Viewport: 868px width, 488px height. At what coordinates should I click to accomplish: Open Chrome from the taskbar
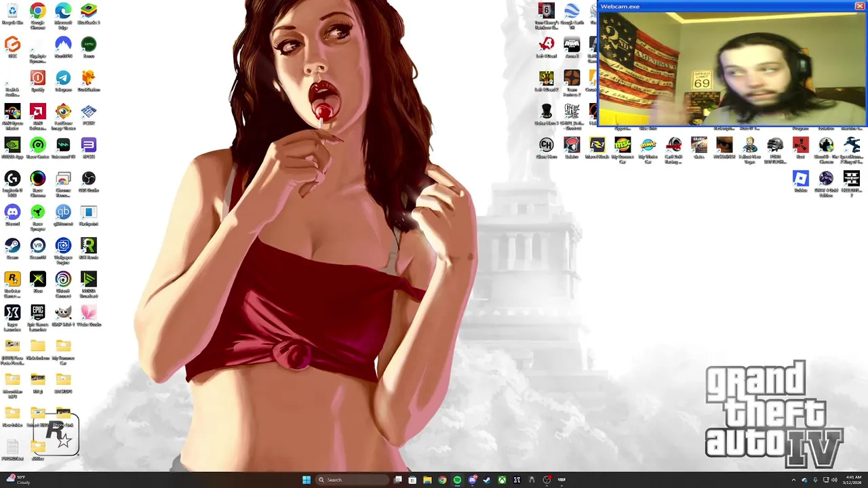(x=442, y=480)
